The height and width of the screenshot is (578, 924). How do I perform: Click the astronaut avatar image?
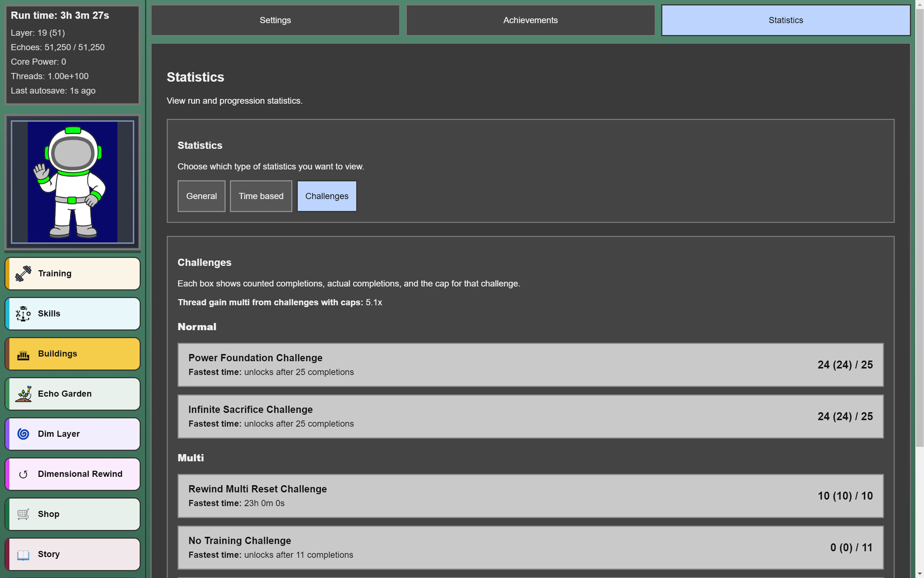72,182
